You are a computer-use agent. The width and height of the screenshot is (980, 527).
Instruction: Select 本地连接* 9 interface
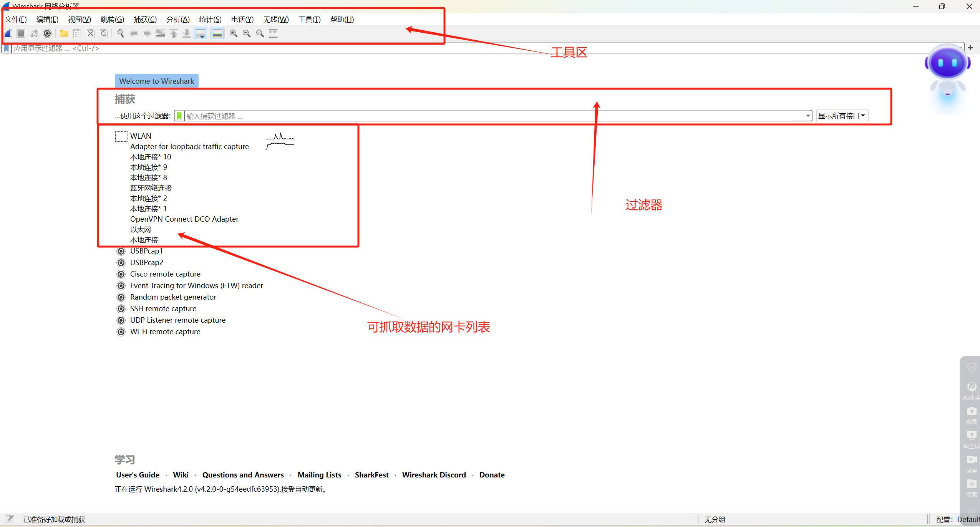pos(149,167)
